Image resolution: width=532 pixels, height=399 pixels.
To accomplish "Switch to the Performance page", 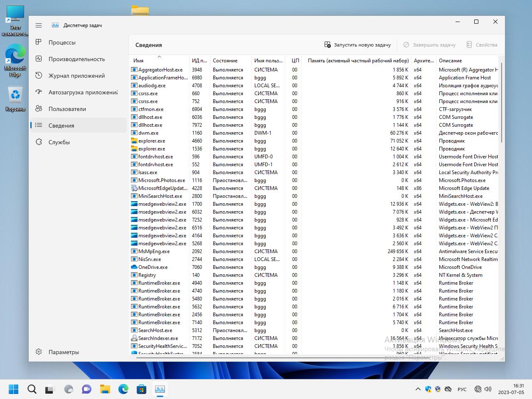I will (76, 59).
